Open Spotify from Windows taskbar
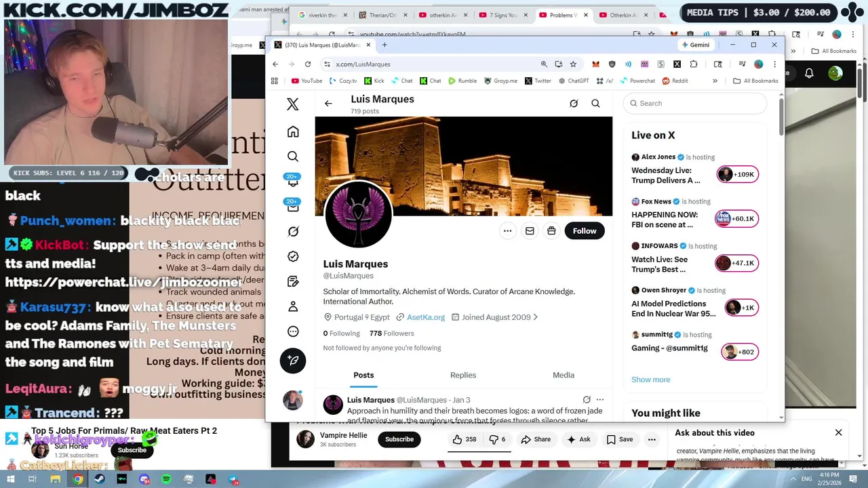Image resolution: width=868 pixels, height=488 pixels. pyautogui.click(x=167, y=479)
